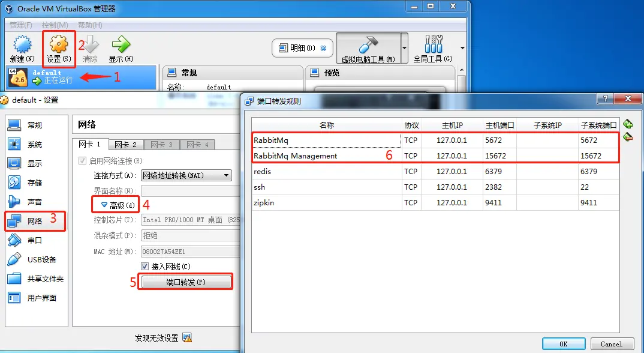Screen dimensions: 644x353
Task: Open the 管理(F) menu
Action: (x=20, y=25)
